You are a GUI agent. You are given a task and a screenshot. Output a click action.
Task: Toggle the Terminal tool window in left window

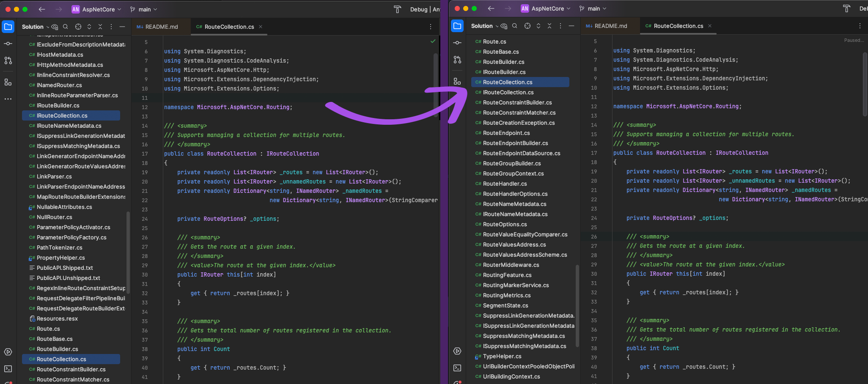coord(8,369)
